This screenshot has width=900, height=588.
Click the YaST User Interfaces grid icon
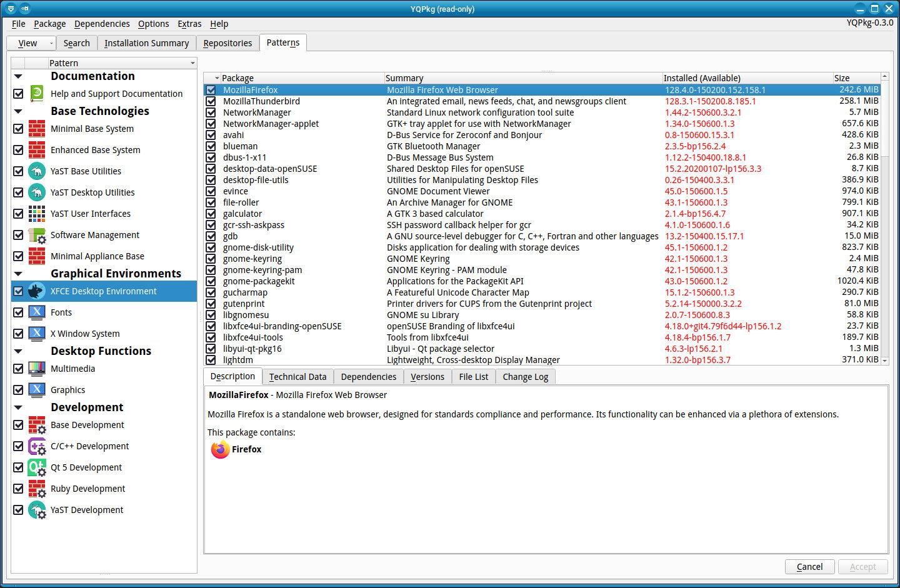[x=37, y=214]
